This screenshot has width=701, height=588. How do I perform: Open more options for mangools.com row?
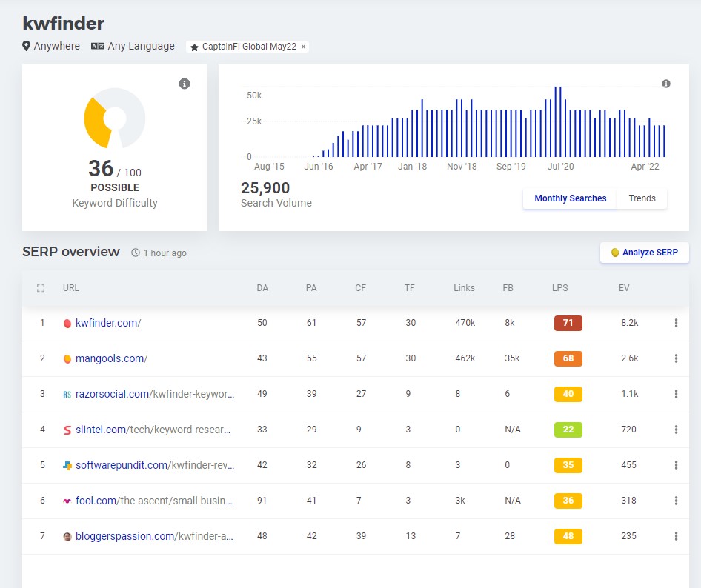[x=676, y=358]
